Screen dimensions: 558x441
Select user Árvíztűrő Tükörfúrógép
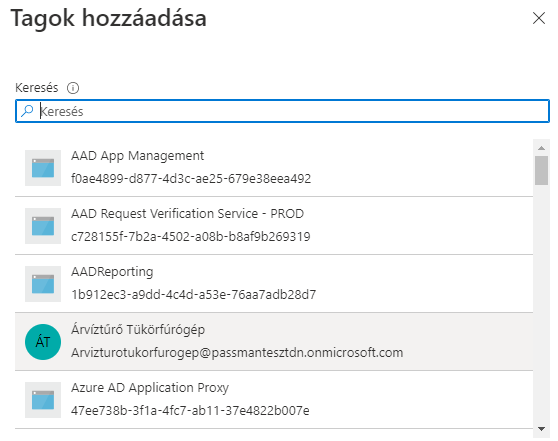point(274,342)
